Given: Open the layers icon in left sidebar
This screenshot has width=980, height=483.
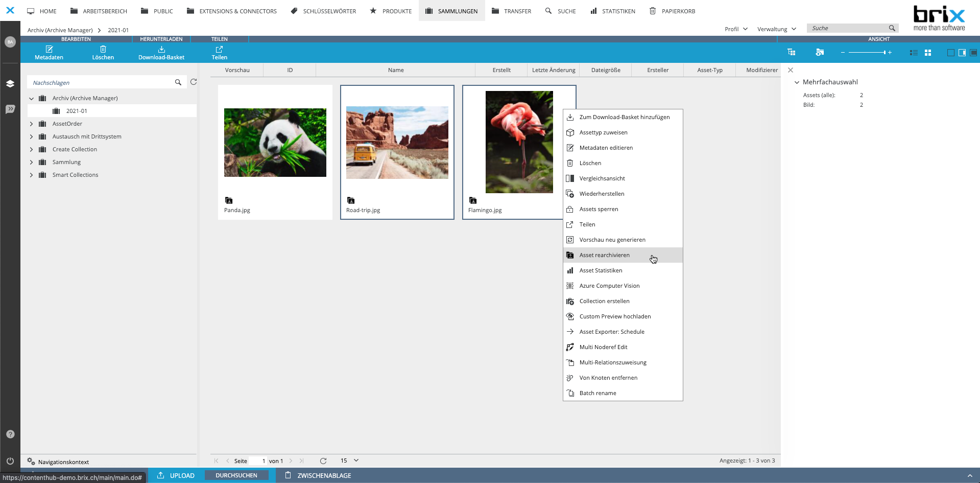Looking at the screenshot, I should pyautogui.click(x=10, y=83).
